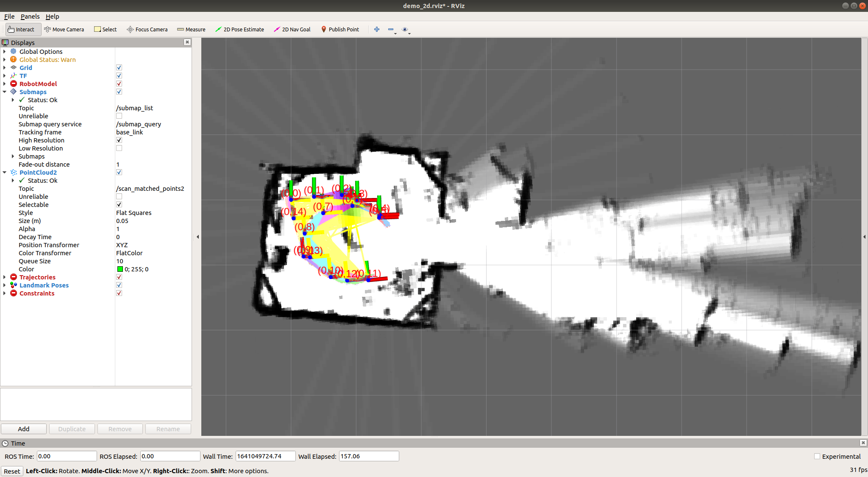
Task: Select the Publish Point tool
Action: tap(340, 29)
